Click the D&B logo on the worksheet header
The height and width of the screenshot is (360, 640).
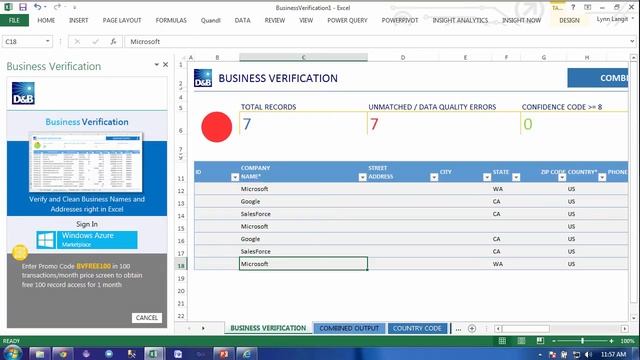coord(203,78)
